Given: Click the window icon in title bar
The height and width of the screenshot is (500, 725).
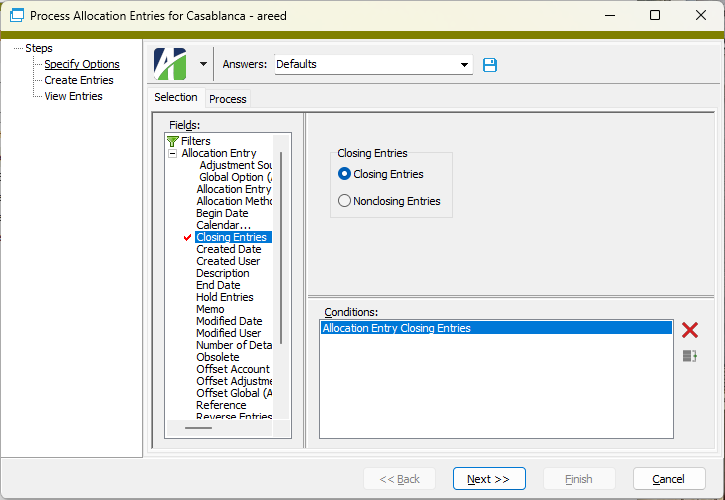Looking at the screenshot, I should pos(16,16).
